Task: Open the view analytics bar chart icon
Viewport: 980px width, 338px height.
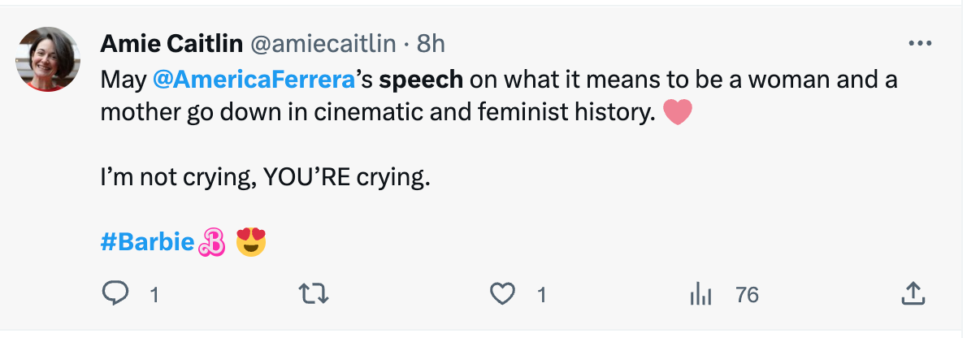Action: [700, 294]
